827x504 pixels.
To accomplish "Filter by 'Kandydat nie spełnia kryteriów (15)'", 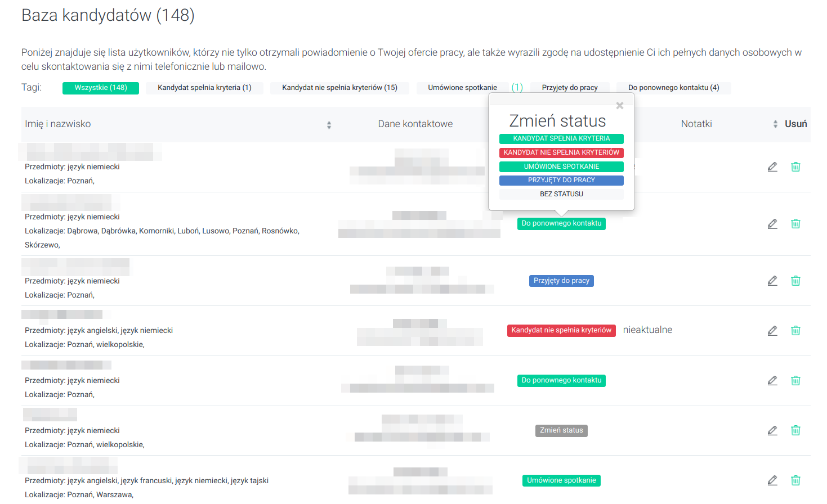I will coord(339,88).
